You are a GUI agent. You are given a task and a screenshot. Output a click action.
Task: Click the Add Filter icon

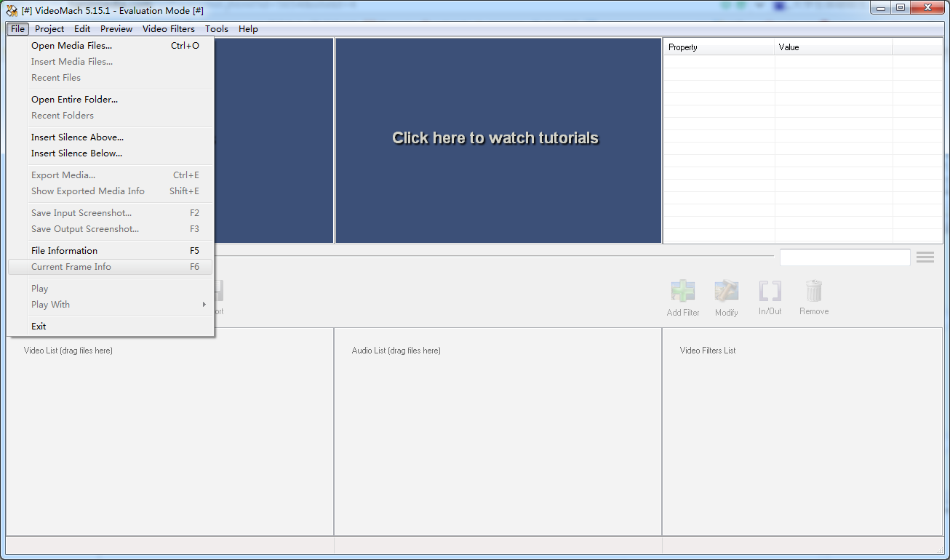tap(682, 292)
